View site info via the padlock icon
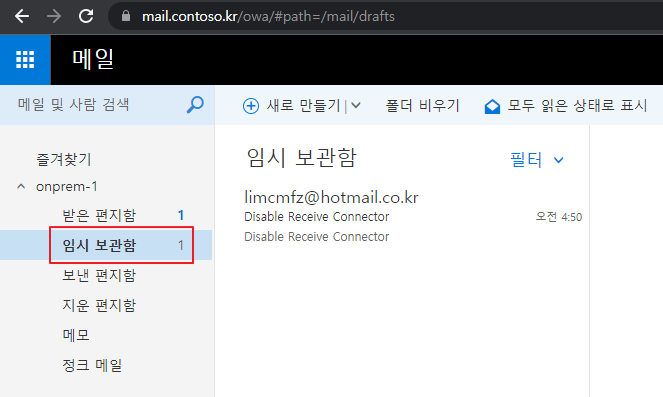 [x=126, y=16]
